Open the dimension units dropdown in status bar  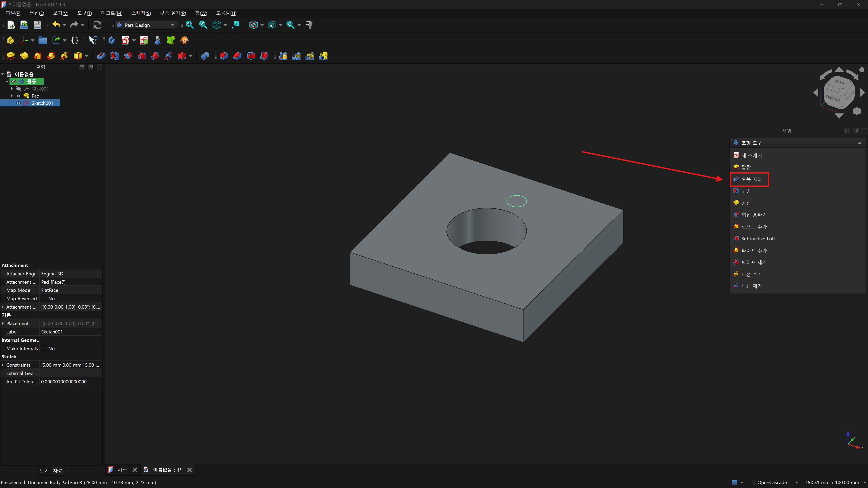pos(865,482)
